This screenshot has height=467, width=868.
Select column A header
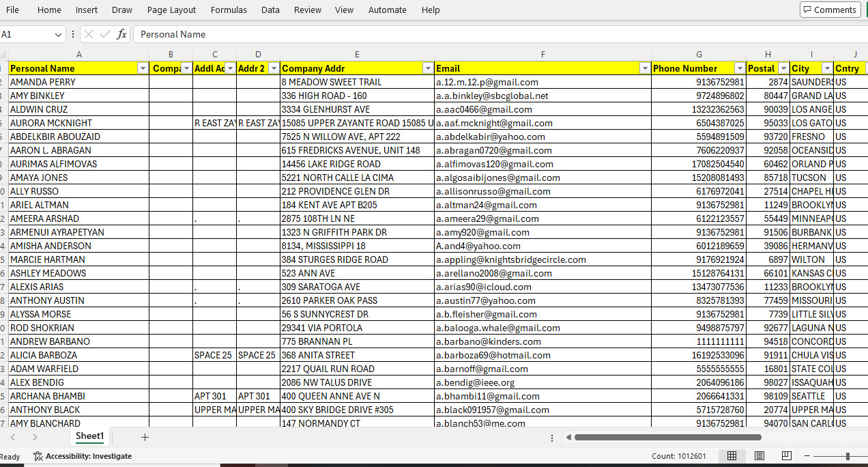coord(79,55)
